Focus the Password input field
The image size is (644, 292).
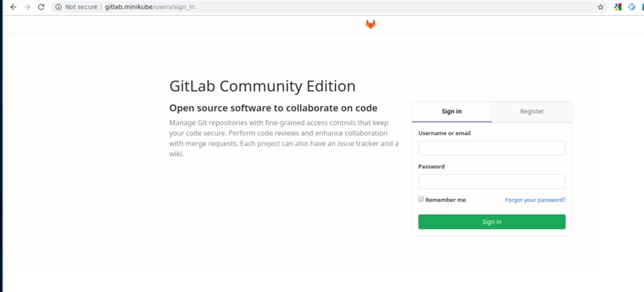coord(492,182)
